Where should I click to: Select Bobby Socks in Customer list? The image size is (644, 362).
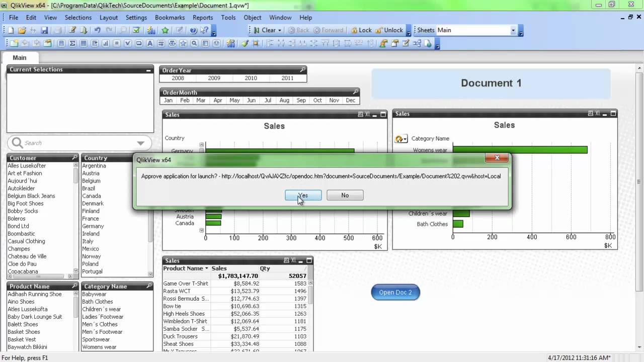coord(23,211)
